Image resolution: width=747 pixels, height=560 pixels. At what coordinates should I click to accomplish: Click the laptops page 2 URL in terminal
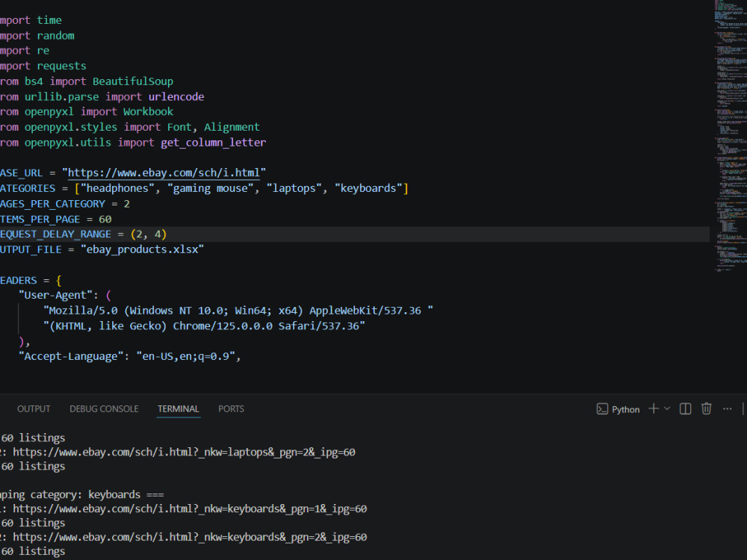(x=184, y=452)
